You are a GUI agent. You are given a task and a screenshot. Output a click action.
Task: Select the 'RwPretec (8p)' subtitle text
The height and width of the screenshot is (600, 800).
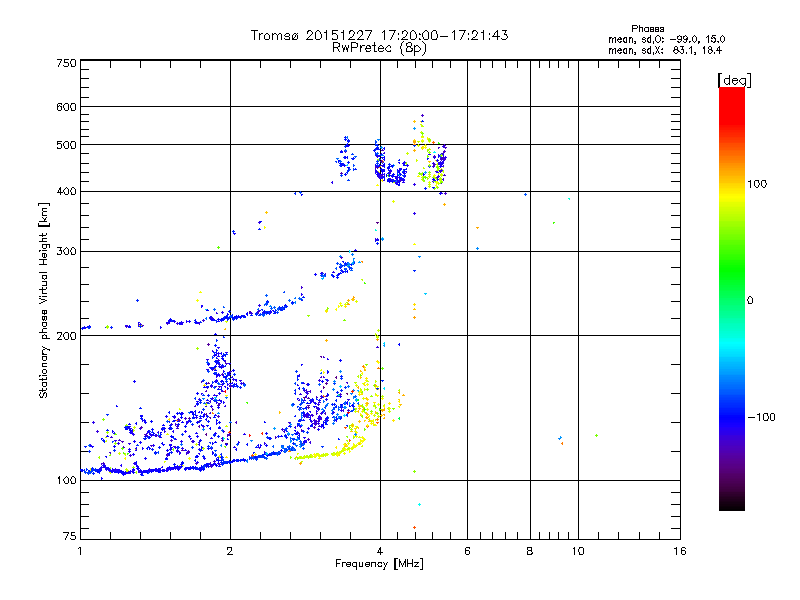[379, 48]
